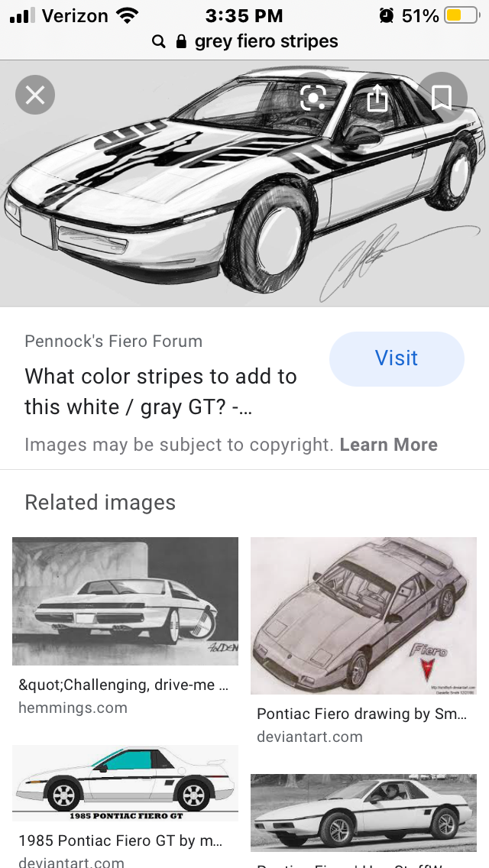This screenshot has width=489, height=868.
Task: Open 'What color stripes to add' title
Action: click(160, 391)
